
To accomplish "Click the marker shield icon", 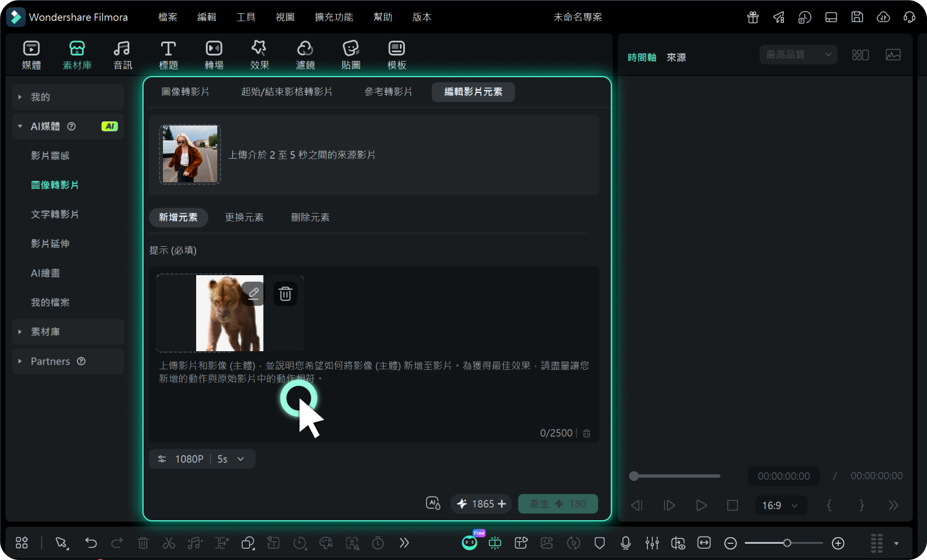I will pos(599,543).
